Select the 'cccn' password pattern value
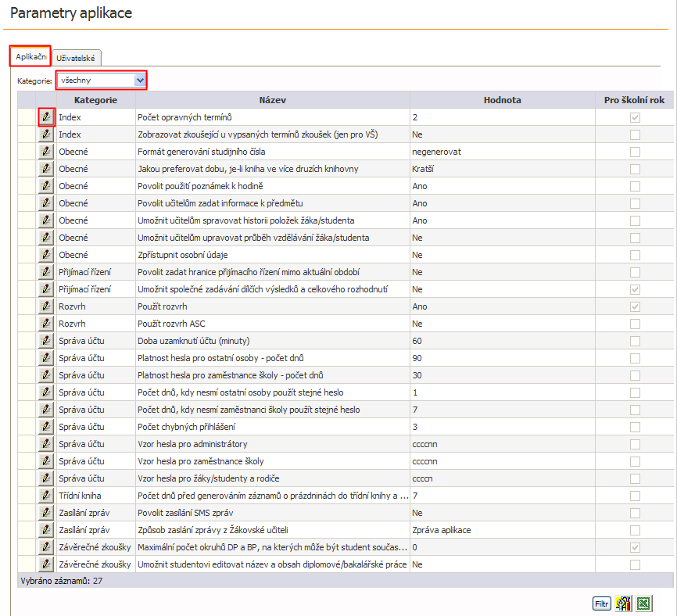Screen dimensions: 677x616 click(x=422, y=478)
